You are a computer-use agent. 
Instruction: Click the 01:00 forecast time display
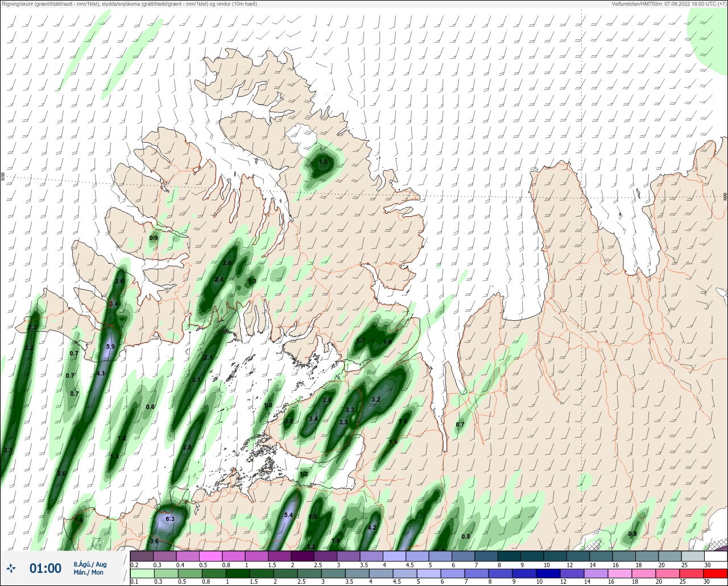(45, 568)
